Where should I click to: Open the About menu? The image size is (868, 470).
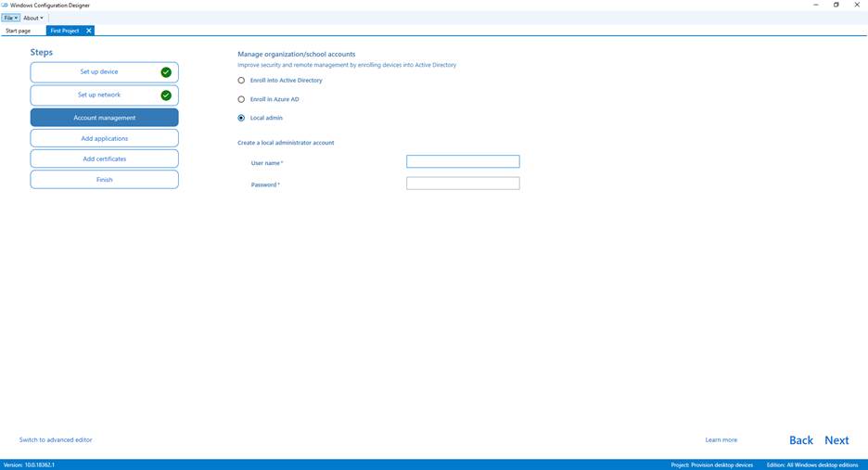pos(33,18)
